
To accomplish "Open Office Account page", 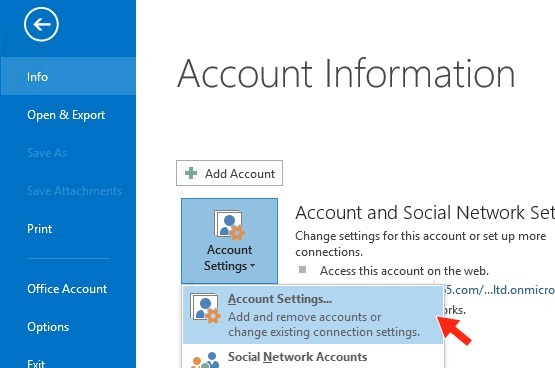I will 67,289.
